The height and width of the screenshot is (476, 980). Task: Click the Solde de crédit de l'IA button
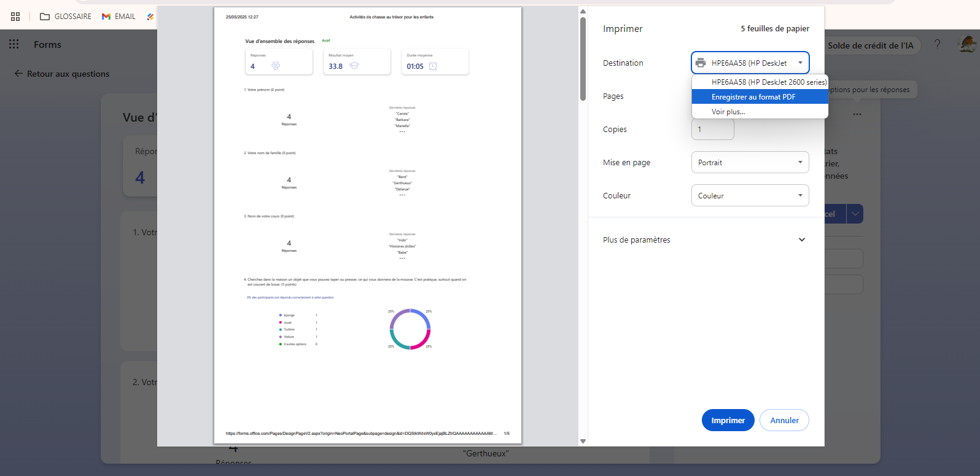pyautogui.click(x=871, y=45)
